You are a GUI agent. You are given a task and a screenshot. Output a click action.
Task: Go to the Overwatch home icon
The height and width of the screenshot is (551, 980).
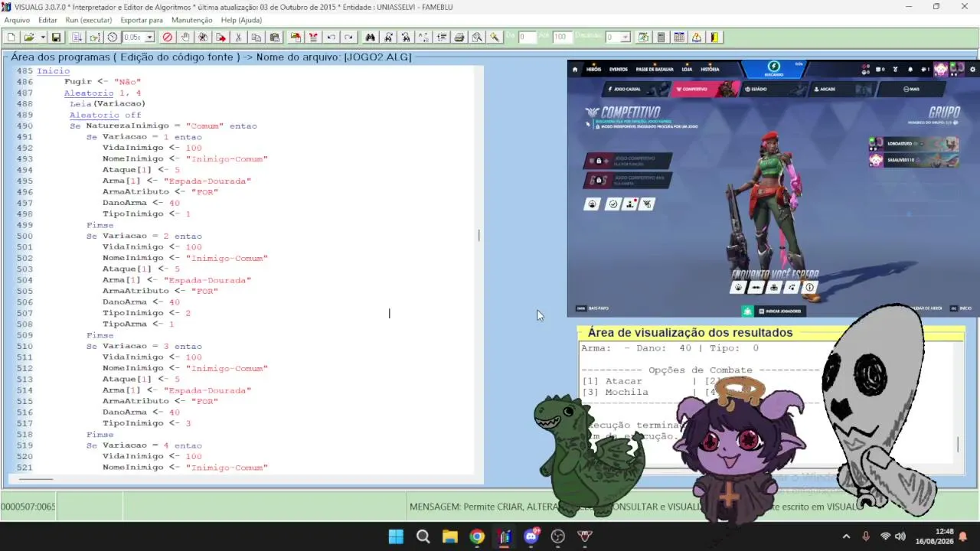(575, 69)
